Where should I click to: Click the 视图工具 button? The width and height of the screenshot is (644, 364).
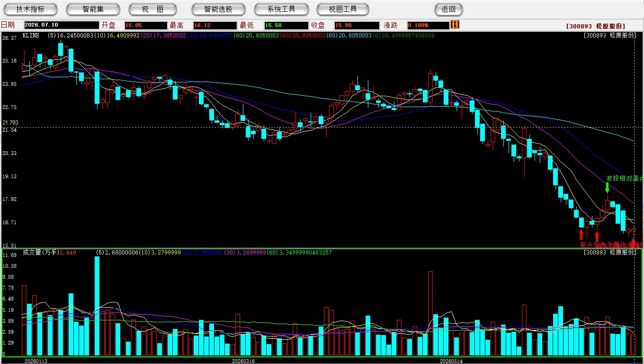(x=343, y=9)
